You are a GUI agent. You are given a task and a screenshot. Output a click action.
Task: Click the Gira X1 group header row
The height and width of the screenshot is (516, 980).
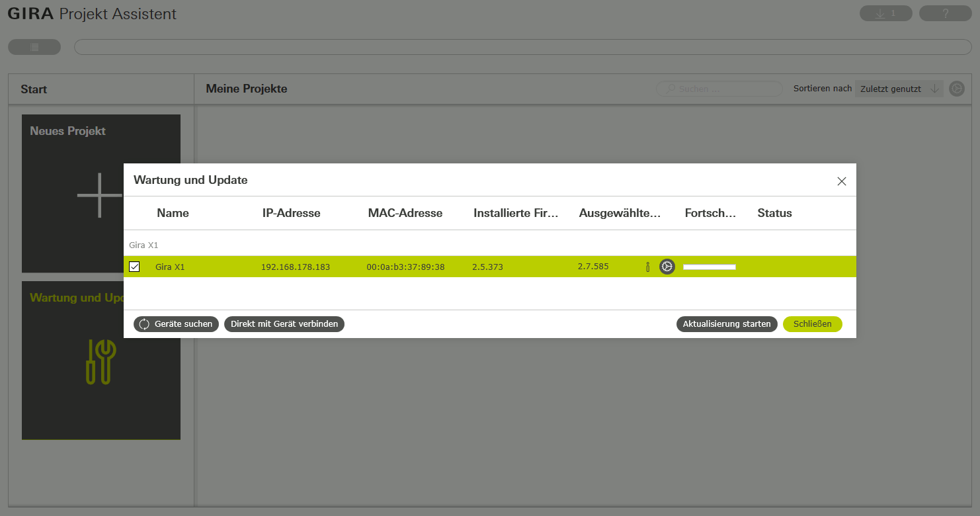(490, 245)
